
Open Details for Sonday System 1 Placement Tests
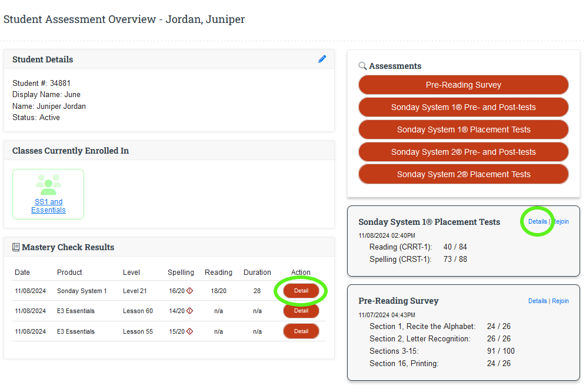coord(537,222)
